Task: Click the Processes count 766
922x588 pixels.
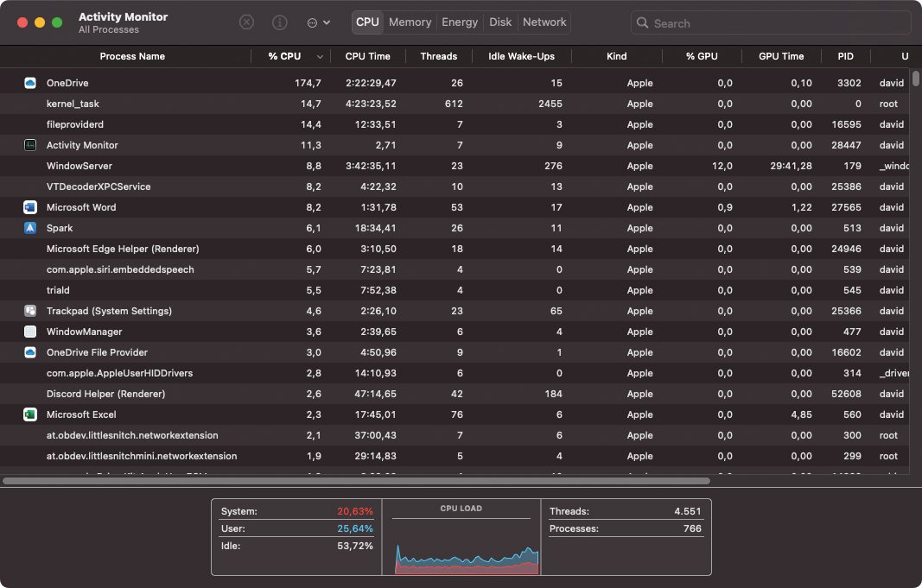Action: point(692,528)
